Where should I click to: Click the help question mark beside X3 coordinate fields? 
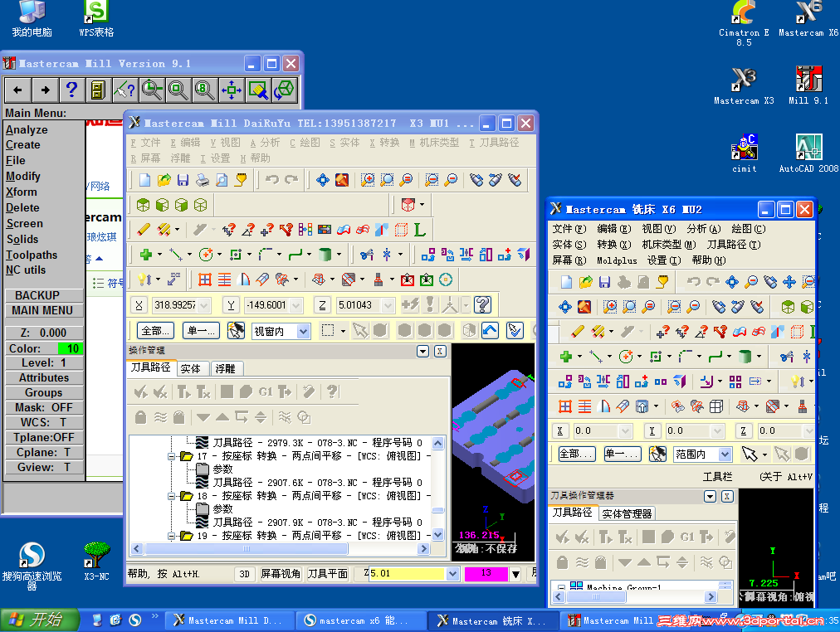point(483,304)
